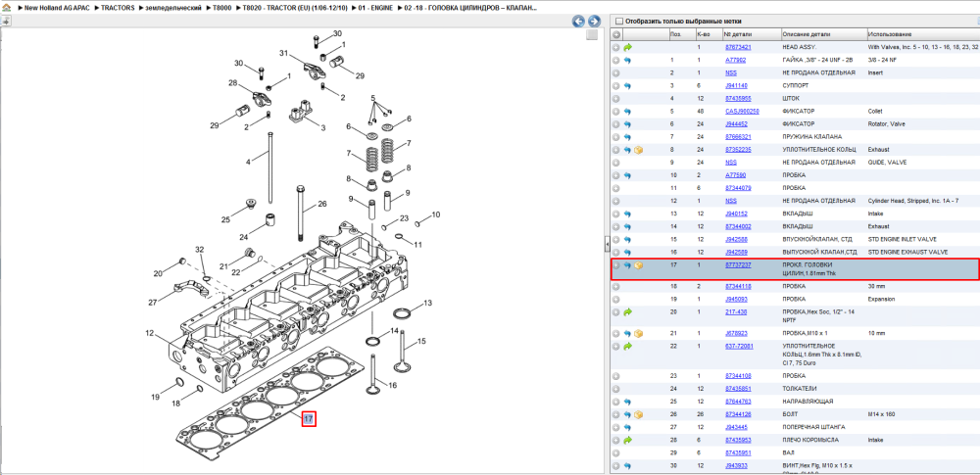Click green arrow icon for 637-72081 row
This screenshot has height=475, width=980.
(628, 346)
